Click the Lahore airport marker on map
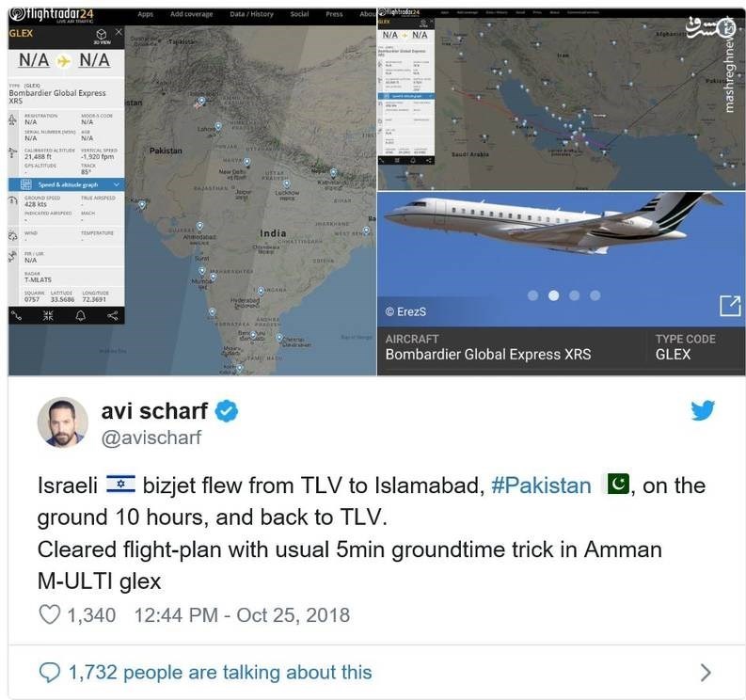746x700 pixels. 217,126
